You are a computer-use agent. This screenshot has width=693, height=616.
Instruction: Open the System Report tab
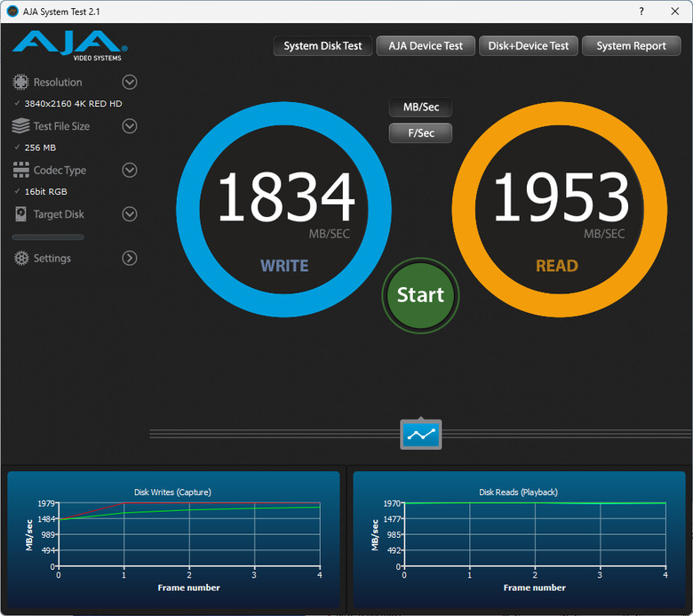point(631,46)
